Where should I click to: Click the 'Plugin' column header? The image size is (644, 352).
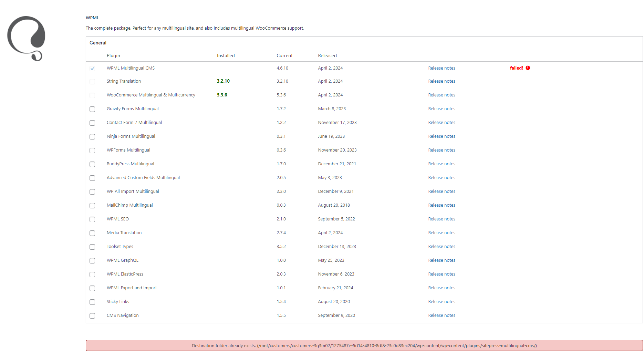[113, 56]
